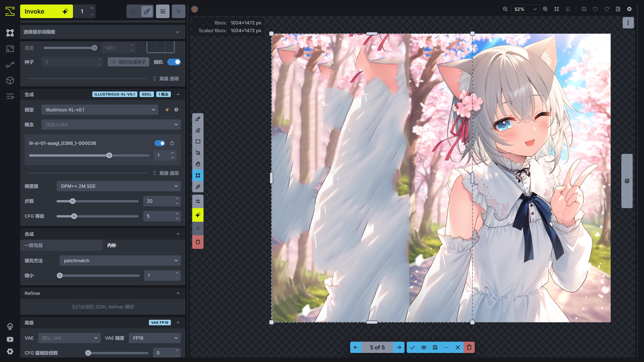Accept staged image with checkmark
The image size is (644, 362).
click(413, 347)
